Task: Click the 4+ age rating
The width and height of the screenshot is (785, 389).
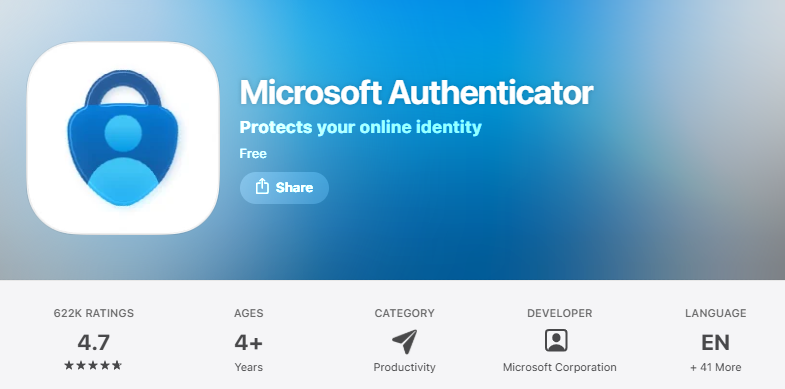Action: [x=249, y=343]
